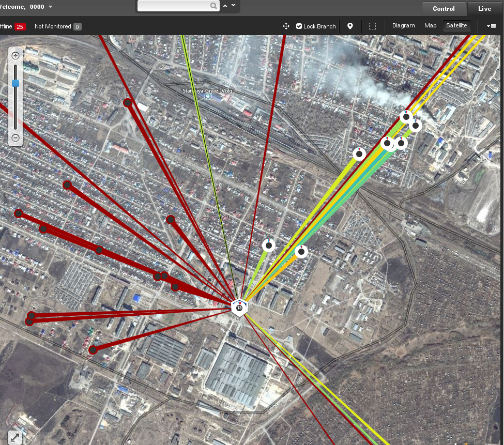
Task: Select the dashed rectangle selection tool
Action: pos(372,26)
